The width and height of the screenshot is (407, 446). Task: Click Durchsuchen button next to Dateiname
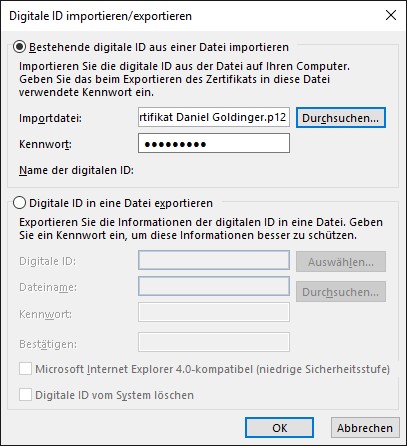(x=341, y=292)
